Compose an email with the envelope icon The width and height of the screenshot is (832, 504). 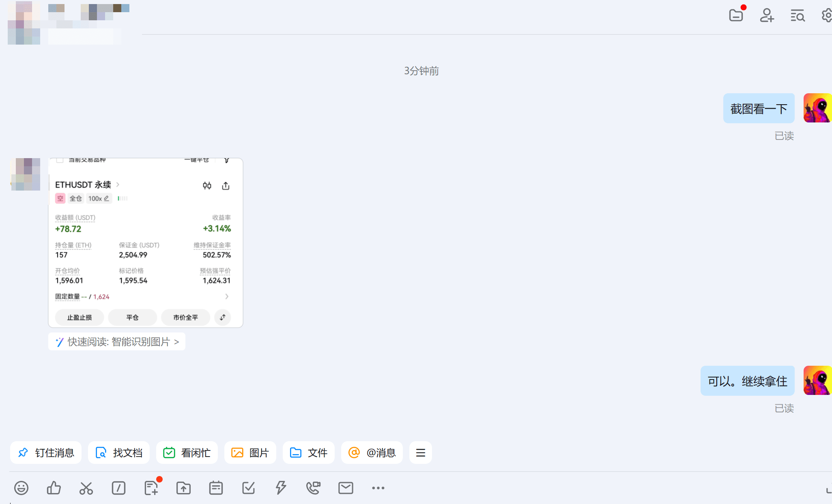point(346,488)
